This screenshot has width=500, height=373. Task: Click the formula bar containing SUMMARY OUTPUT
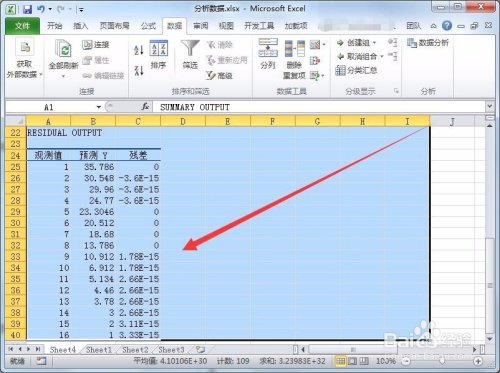pos(319,107)
